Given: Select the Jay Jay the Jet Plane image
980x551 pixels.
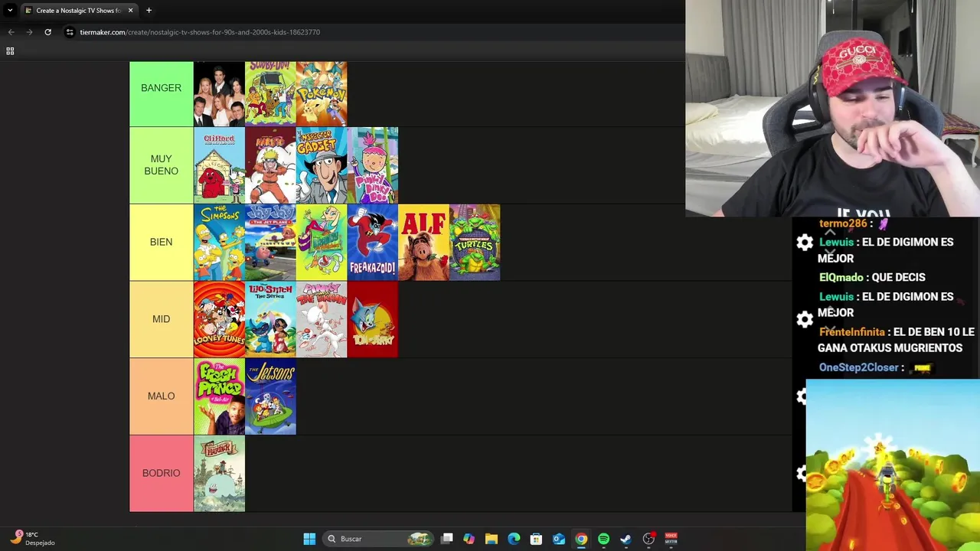Looking at the screenshot, I should click(270, 242).
